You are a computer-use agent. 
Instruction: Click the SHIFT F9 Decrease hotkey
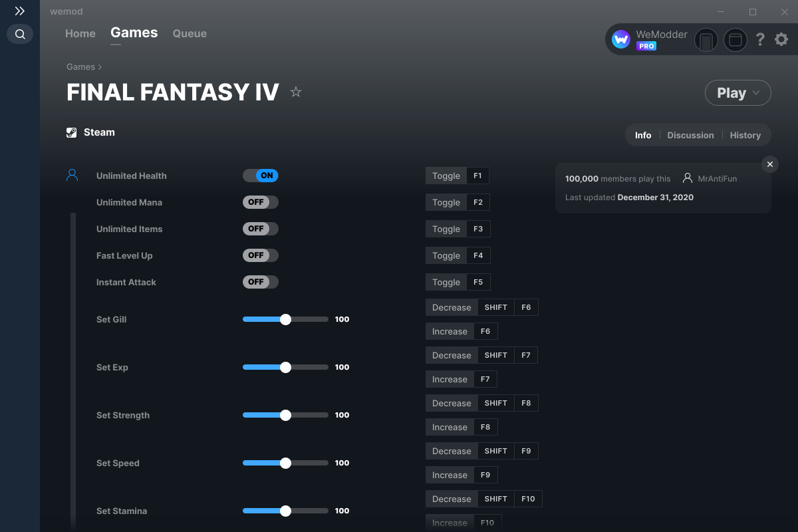pyautogui.click(x=482, y=451)
